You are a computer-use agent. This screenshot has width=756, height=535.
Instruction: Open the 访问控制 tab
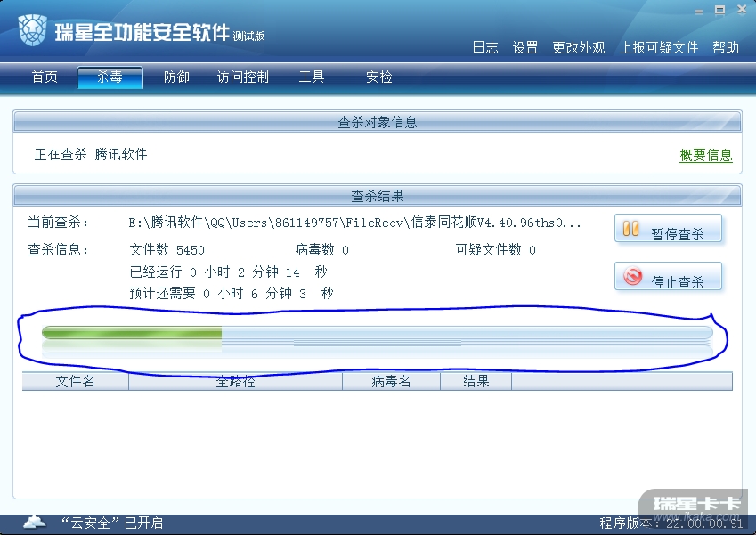pyautogui.click(x=242, y=77)
